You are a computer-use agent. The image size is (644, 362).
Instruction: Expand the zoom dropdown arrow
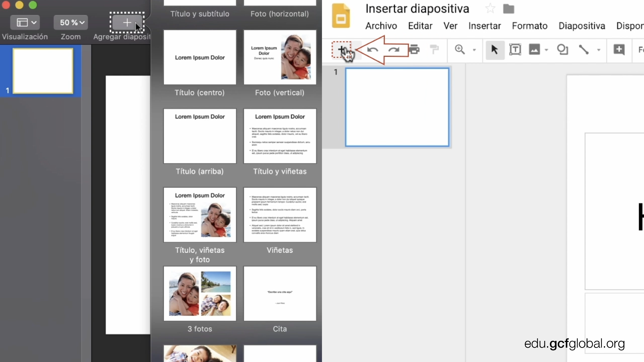tap(474, 50)
